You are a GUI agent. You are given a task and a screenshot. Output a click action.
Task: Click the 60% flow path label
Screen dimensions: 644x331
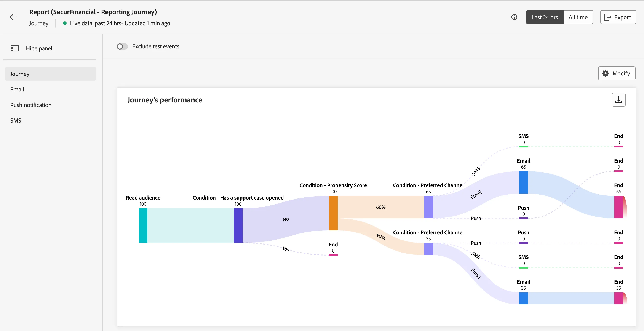[381, 207]
